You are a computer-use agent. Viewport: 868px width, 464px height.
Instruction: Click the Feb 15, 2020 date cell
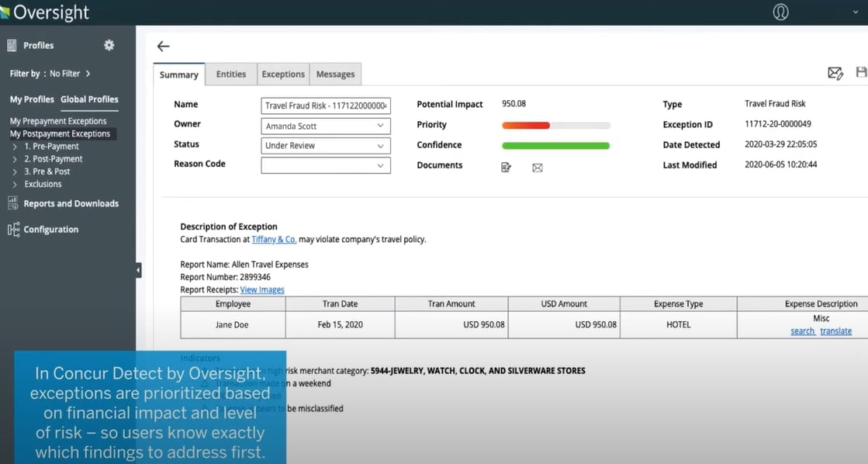340,324
